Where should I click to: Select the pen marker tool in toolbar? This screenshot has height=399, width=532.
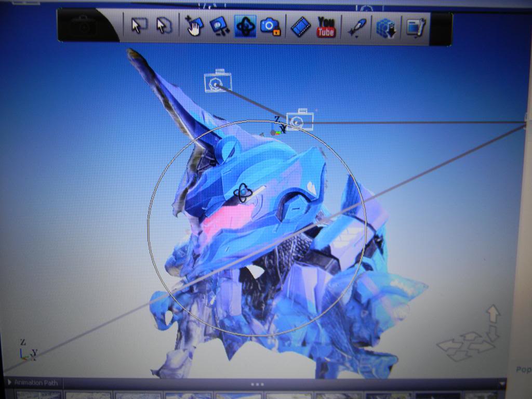coord(356,27)
